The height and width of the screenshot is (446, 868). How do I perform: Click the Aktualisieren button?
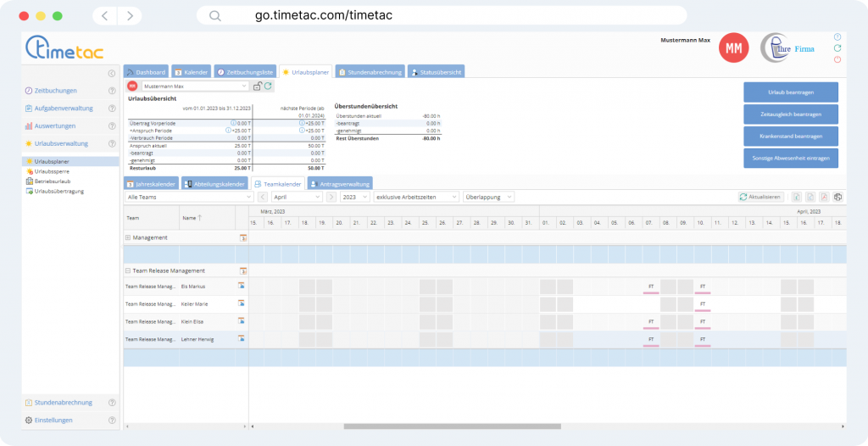point(760,197)
